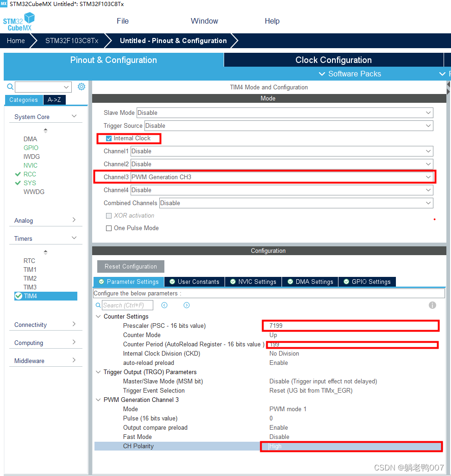Open the NVIC Settings tab
451x476 pixels.
pos(253,282)
